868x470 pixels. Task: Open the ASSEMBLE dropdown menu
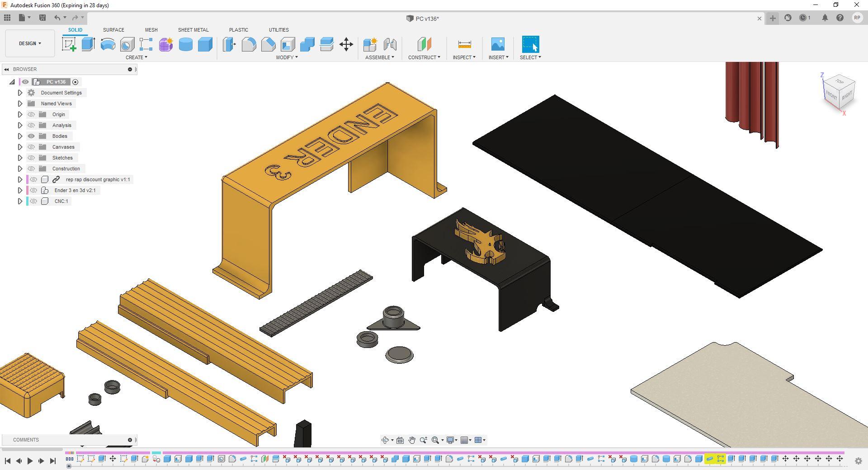(x=380, y=57)
